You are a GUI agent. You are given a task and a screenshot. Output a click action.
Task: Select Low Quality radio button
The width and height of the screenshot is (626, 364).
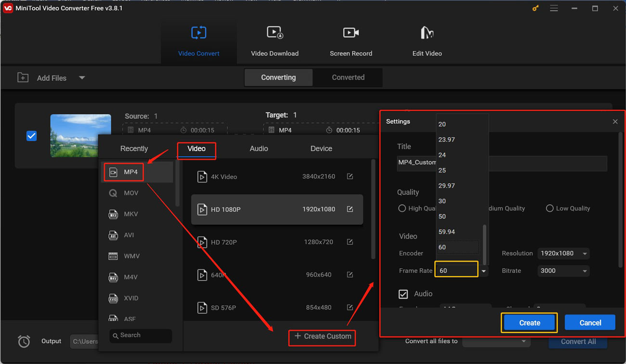[x=549, y=208]
